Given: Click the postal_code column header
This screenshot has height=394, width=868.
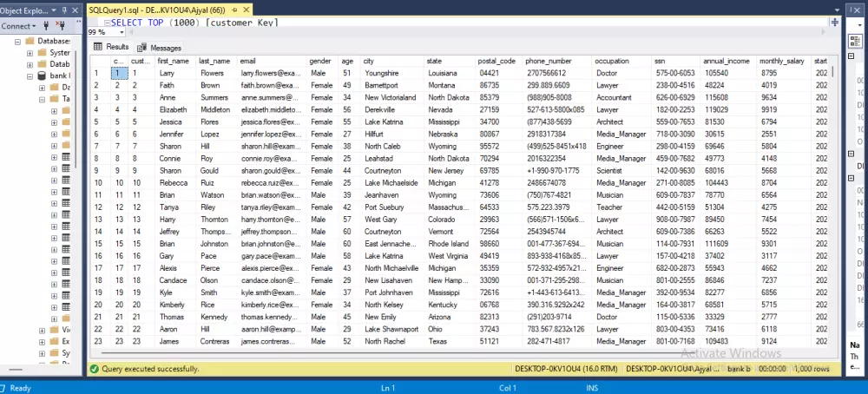Looking at the screenshot, I should coord(497,61).
